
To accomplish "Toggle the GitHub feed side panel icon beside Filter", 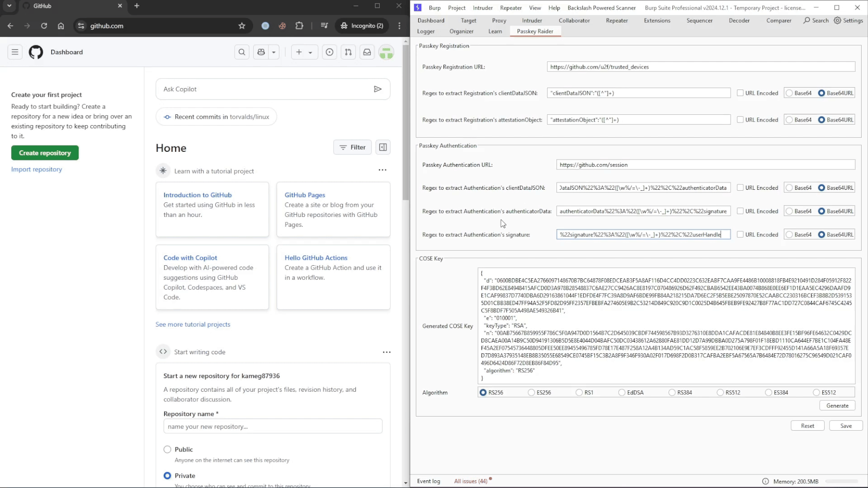I will (383, 147).
